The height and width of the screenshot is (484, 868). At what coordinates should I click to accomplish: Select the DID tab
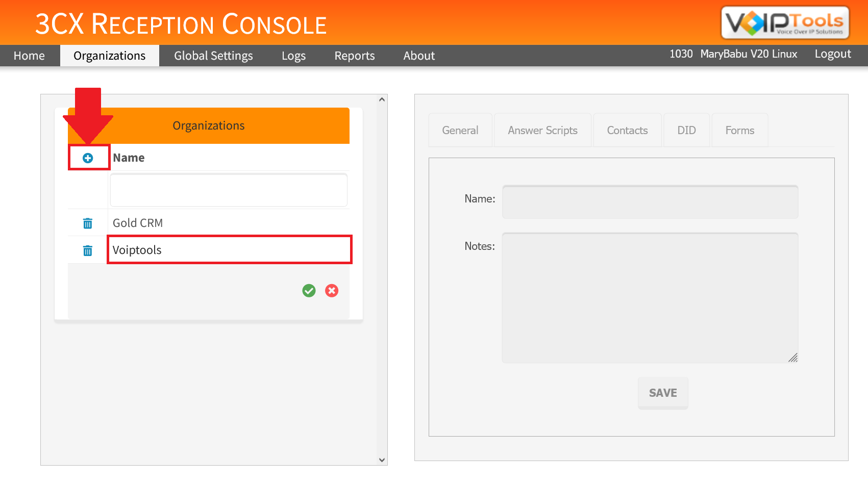(686, 130)
